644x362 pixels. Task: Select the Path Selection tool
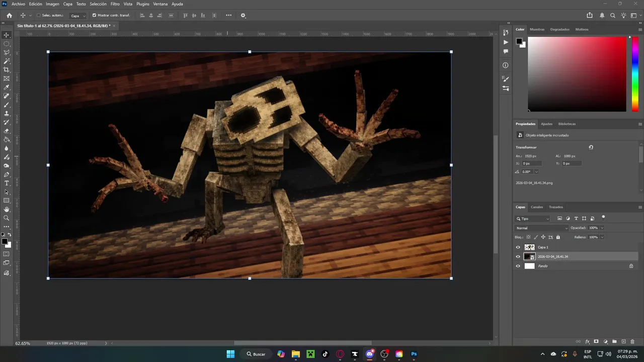(x=7, y=192)
